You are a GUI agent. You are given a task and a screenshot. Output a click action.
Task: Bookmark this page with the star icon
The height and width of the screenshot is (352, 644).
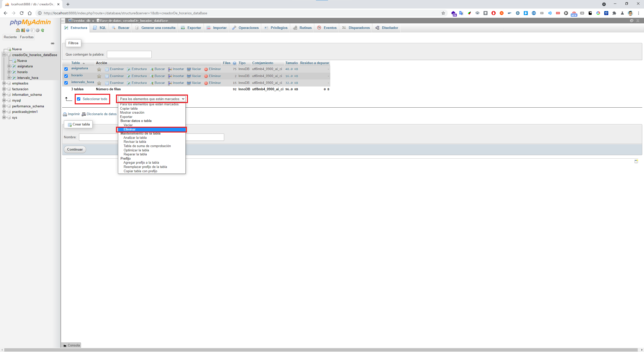443,13
